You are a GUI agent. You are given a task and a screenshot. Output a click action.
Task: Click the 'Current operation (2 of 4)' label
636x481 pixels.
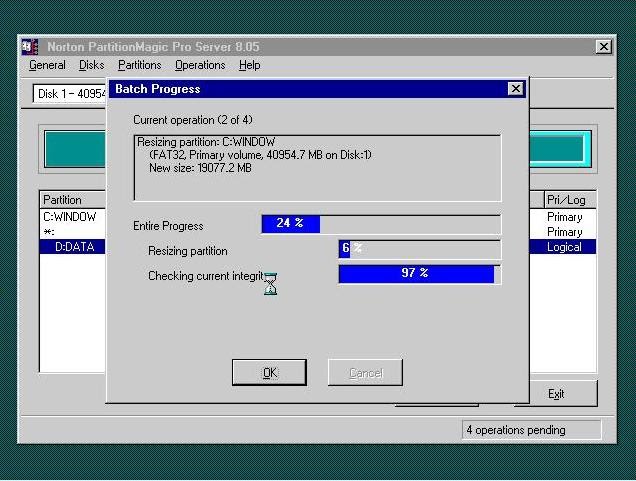193,120
